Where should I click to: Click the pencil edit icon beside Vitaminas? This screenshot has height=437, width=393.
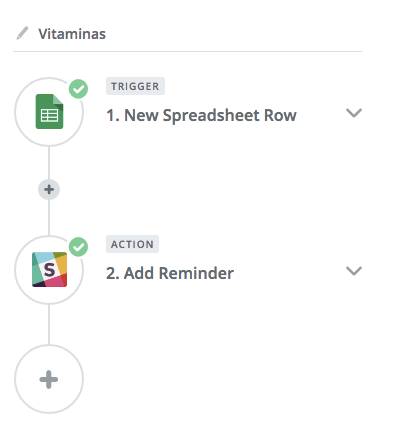(23, 33)
